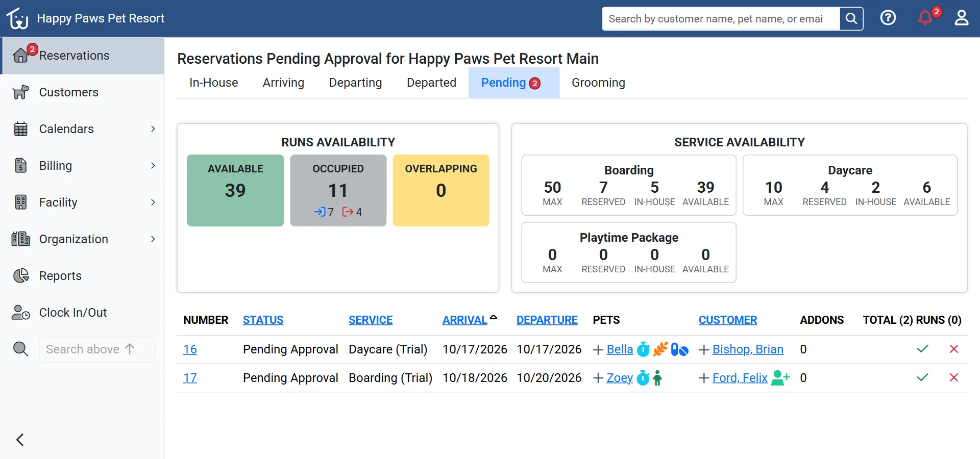
Task: Reject reservation 17 with red X
Action: pyautogui.click(x=953, y=378)
